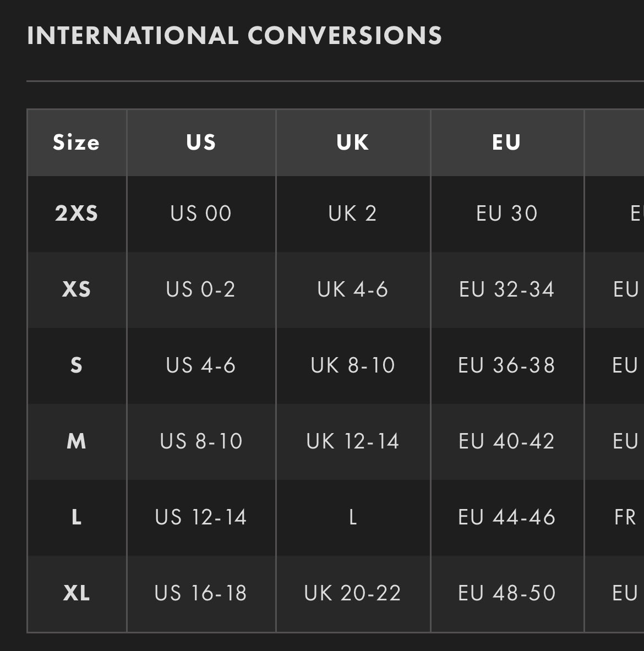
Task: Select the UK 8-10 cell
Action: coord(353,365)
